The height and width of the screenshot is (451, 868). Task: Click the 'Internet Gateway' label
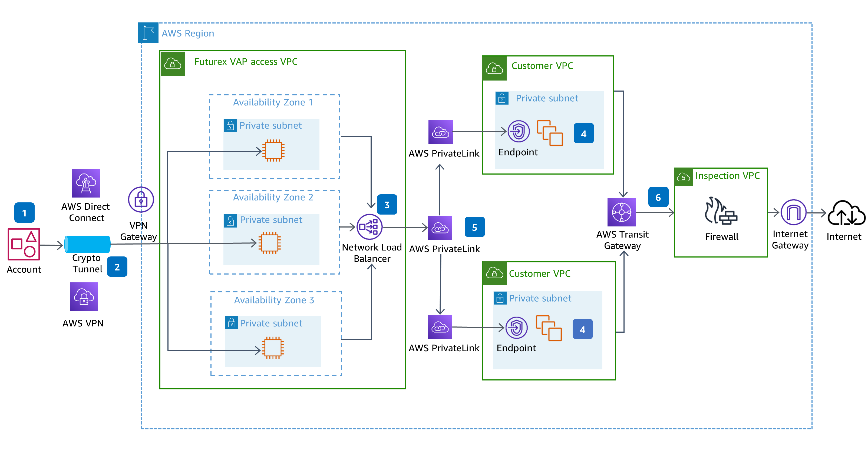pyautogui.click(x=790, y=240)
